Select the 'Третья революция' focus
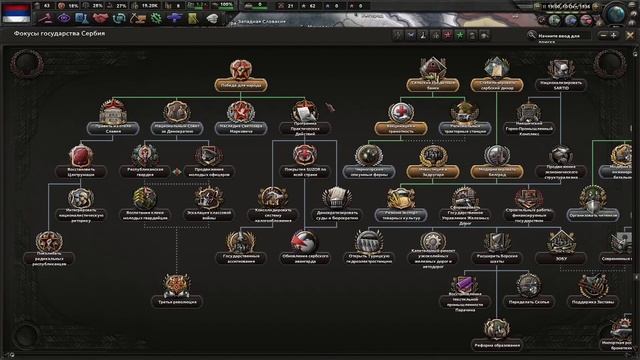 [x=177, y=291]
